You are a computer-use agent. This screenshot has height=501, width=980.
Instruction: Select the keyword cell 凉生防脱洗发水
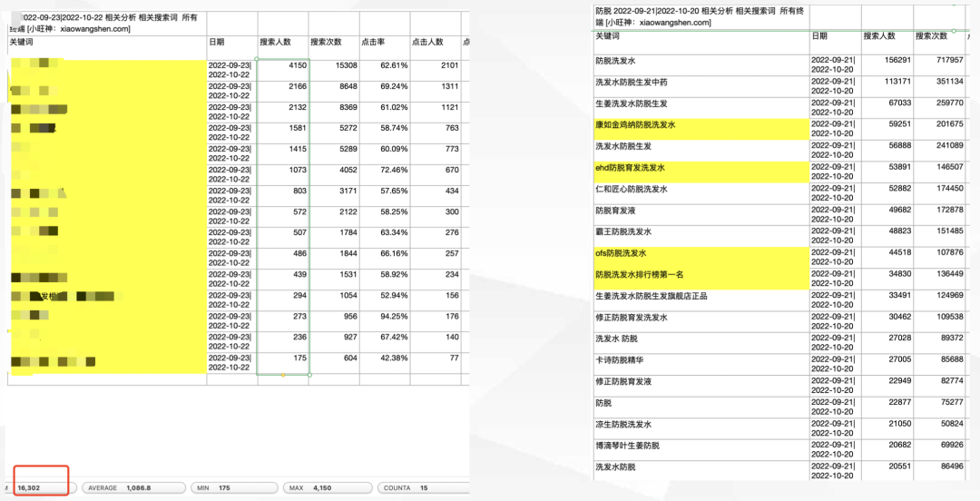point(701,428)
